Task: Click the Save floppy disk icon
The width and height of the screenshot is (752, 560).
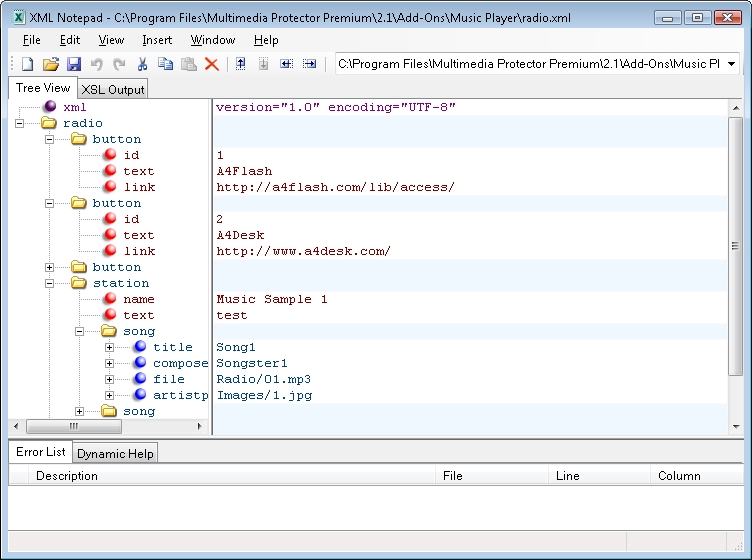Action: click(73, 64)
